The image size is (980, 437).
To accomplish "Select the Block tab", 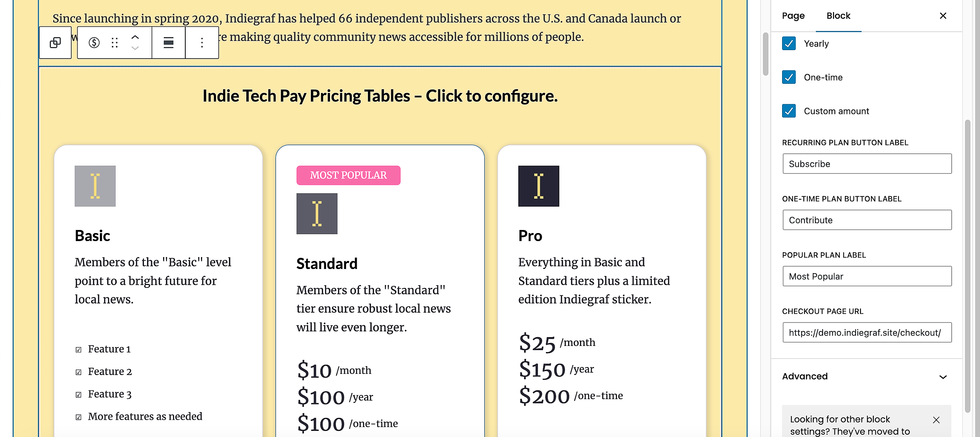I will coord(838,16).
